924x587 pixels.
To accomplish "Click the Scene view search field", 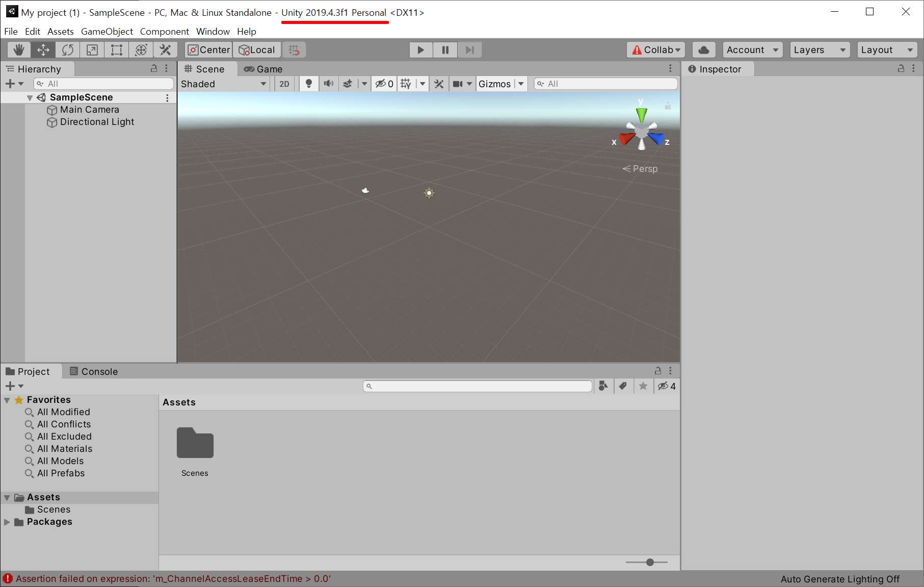I will [x=605, y=84].
